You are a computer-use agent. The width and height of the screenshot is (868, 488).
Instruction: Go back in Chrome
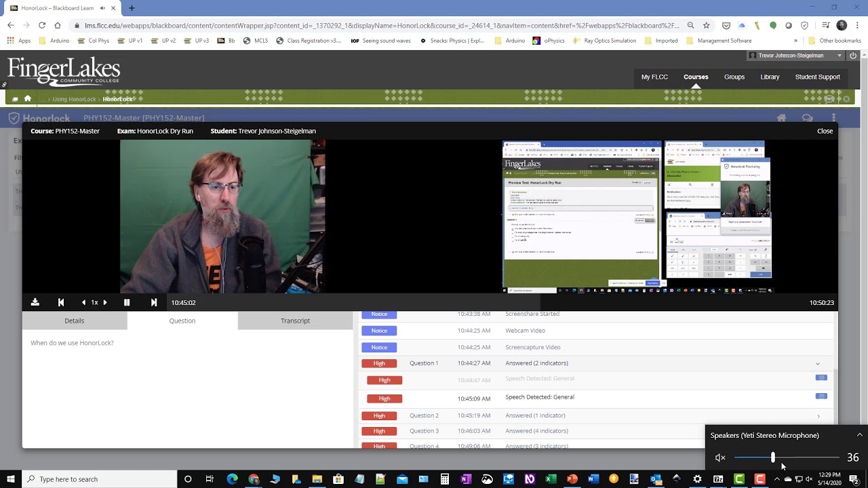[x=10, y=25]
